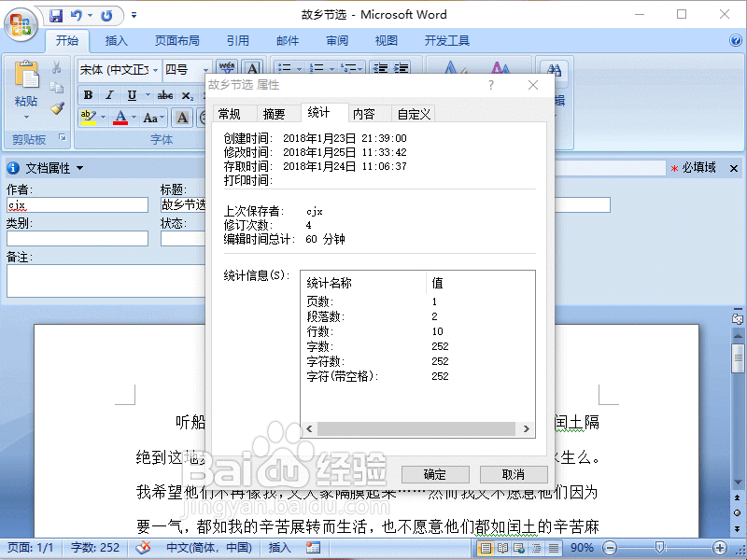Switch to Print Layout view
747x560 pixels.
click(x=485, y=548)
